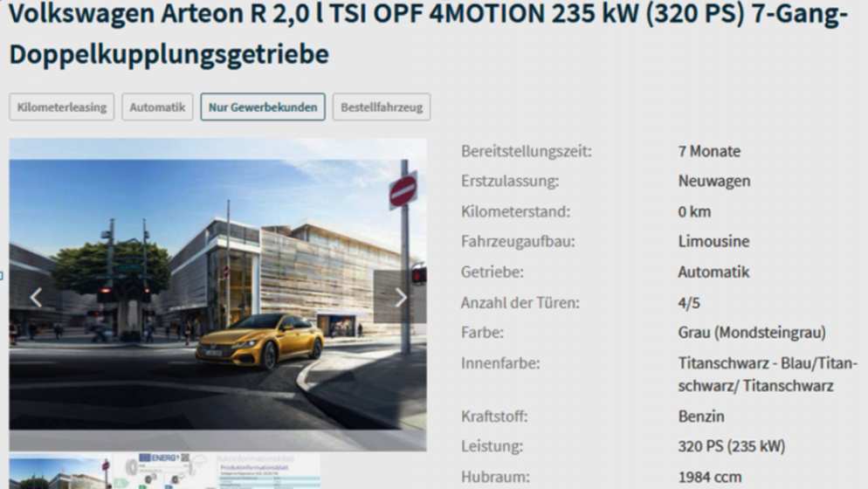Click the main yellow Arteon photo

pos(217,294)
